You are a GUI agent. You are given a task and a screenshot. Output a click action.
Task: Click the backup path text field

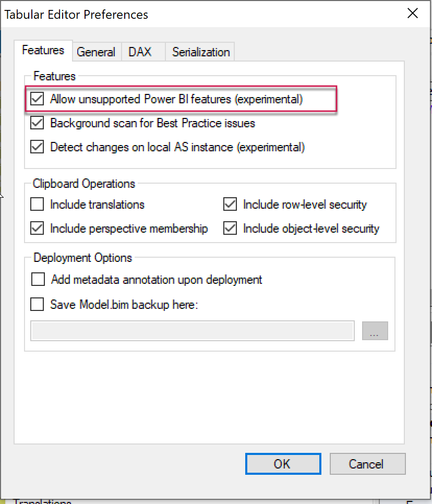click(193, 330)
